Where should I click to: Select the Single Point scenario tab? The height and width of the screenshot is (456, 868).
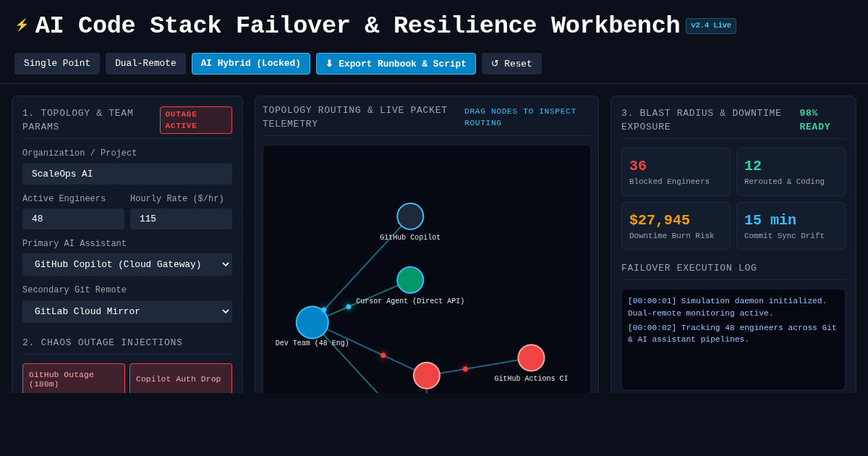point(57,64)
